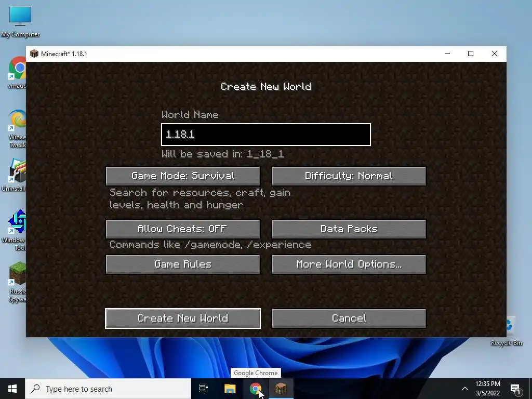
Task: Focus the World Name input field
Action: pyautogui.click(x=266, y=135)
